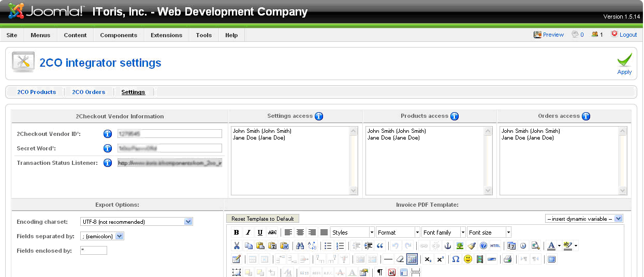
Task: Toggle bold formatting in the editor
Action: click(x=237, y=233)
